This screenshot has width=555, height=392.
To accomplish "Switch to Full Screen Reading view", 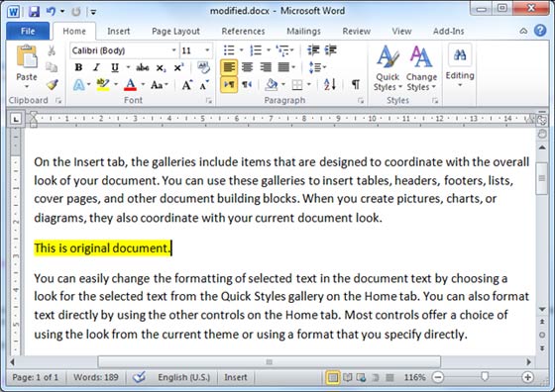I will click(348, 378).
